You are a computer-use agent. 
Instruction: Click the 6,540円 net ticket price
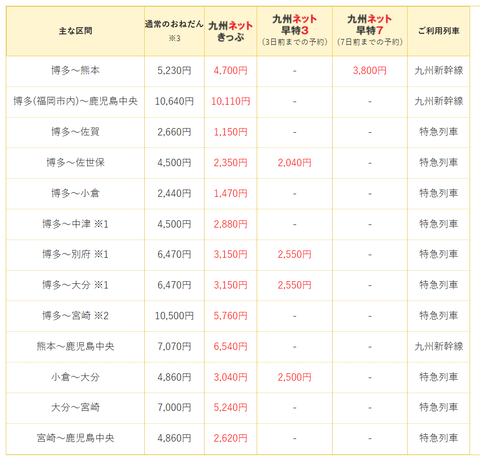point(230,346)
